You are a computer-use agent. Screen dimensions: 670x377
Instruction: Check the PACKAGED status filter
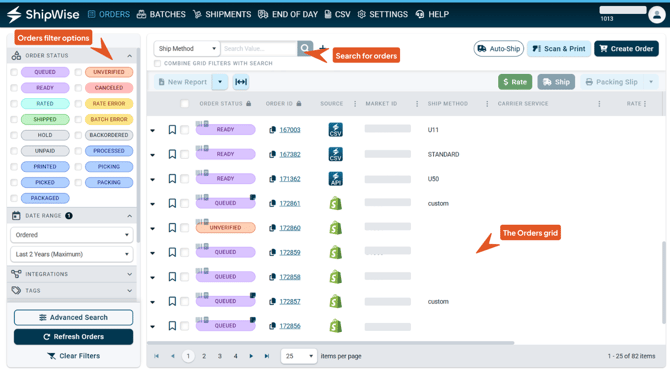(14, 198)
